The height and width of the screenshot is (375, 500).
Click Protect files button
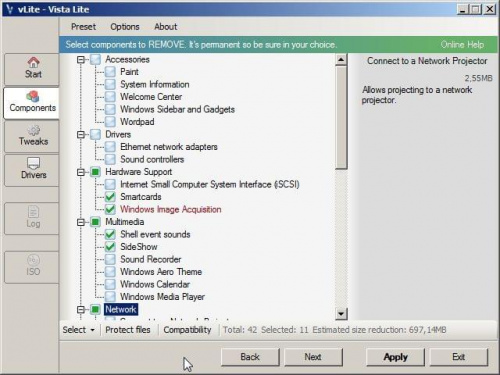tap(128, 330)
